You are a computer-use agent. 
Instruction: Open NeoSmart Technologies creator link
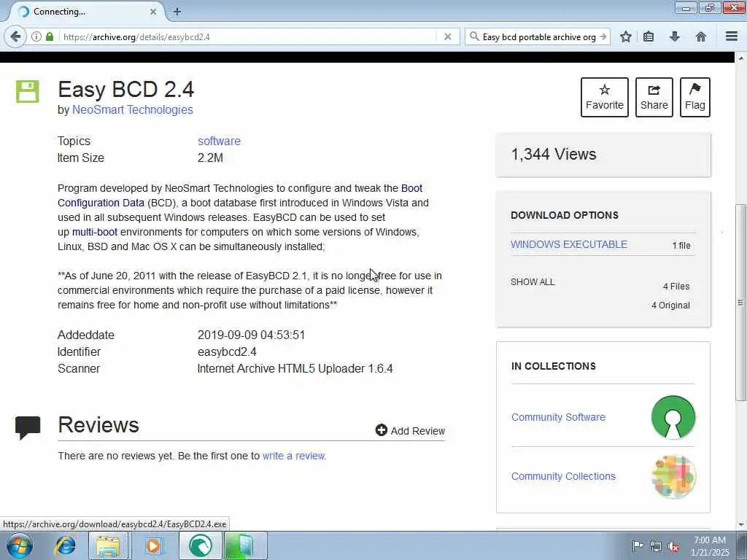pos(133,109)
